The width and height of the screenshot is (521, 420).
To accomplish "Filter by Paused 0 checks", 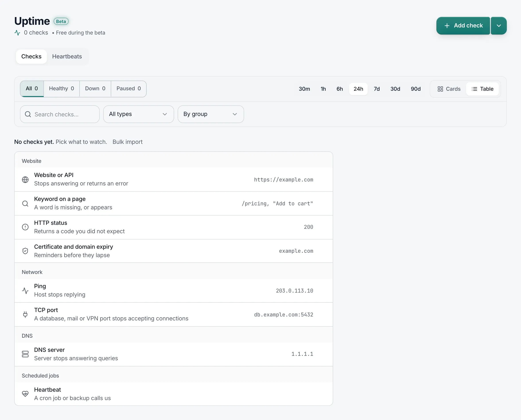I will (129, 89).
